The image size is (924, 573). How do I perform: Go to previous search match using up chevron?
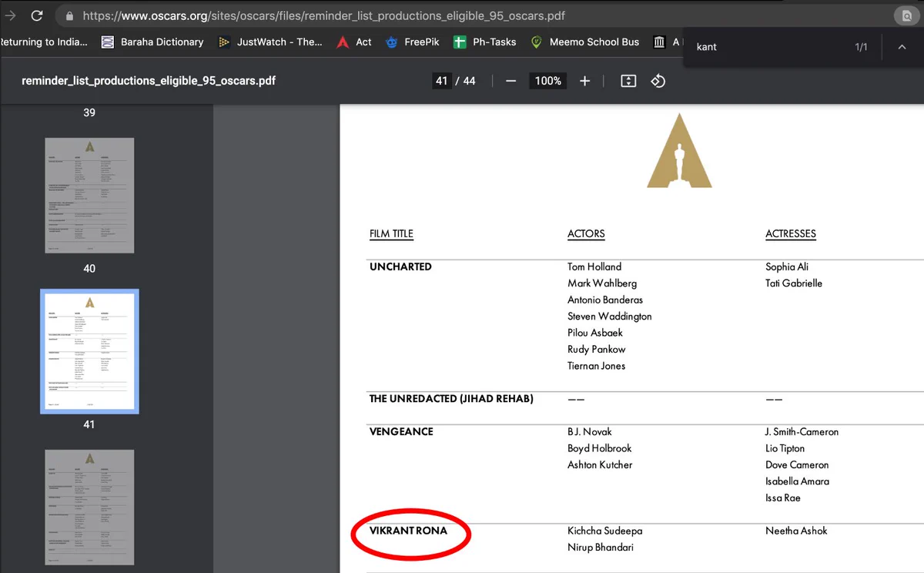[x=902, y=47]
